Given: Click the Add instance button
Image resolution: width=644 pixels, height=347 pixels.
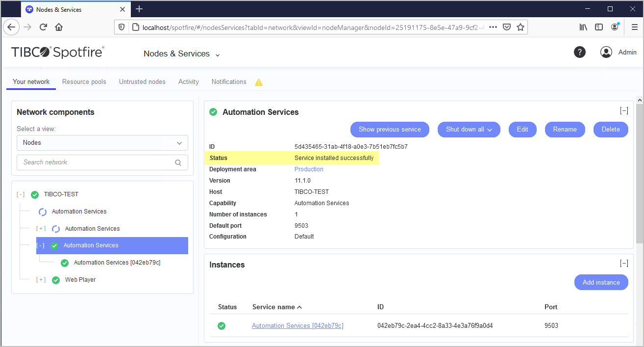Looking at the screenshot, I should (x=601, y=282).
